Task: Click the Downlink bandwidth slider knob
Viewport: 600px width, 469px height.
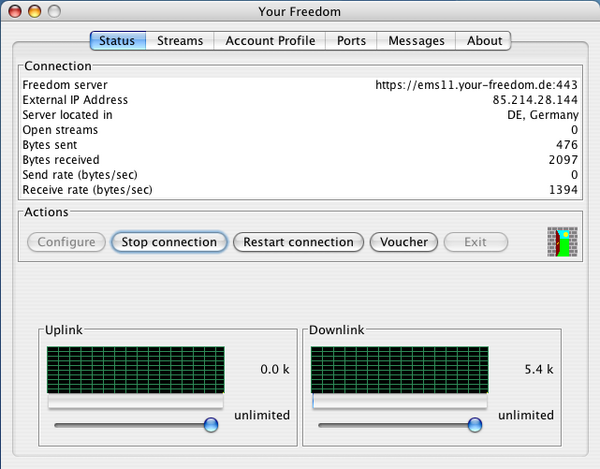Action: coord(475,425)
